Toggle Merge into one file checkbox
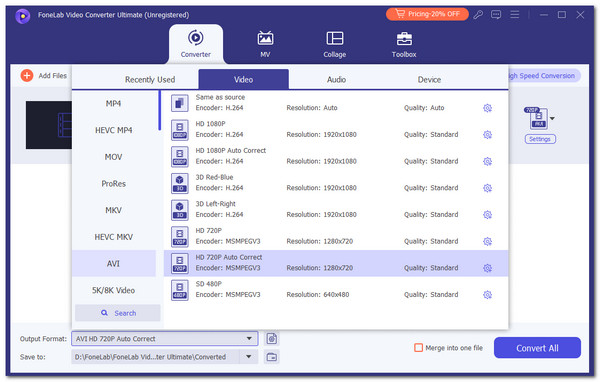The width and height of the screenshot is (600, 382). point(419,348)
